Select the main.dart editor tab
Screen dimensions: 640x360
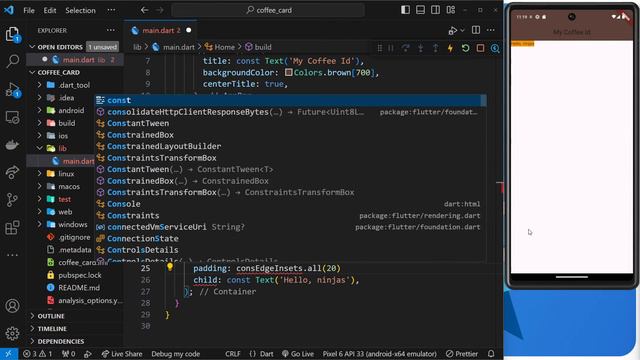click(161, 30)
